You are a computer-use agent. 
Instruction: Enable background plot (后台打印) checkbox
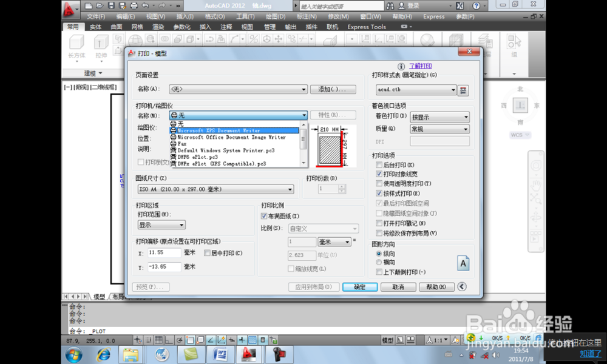point(379,165)
